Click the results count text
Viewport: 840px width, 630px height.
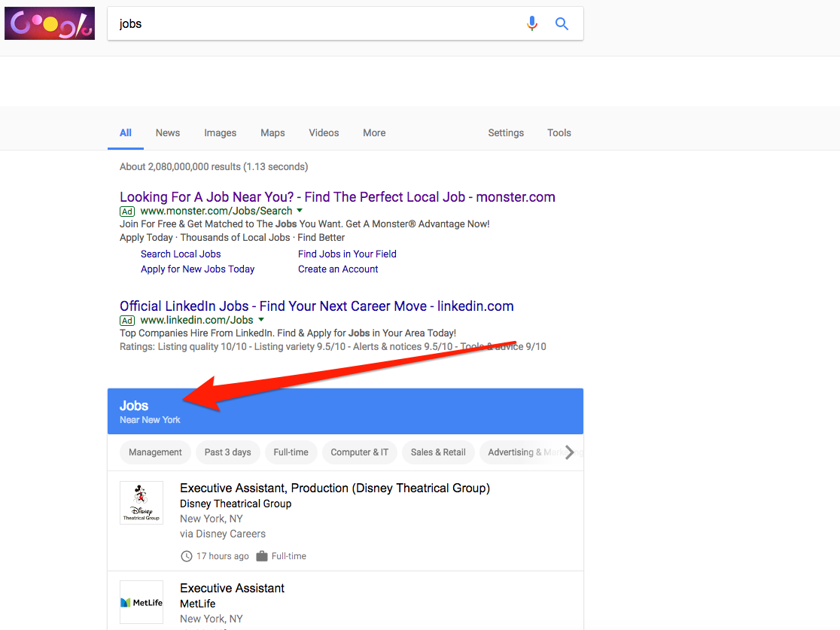(x=214, y=166)
